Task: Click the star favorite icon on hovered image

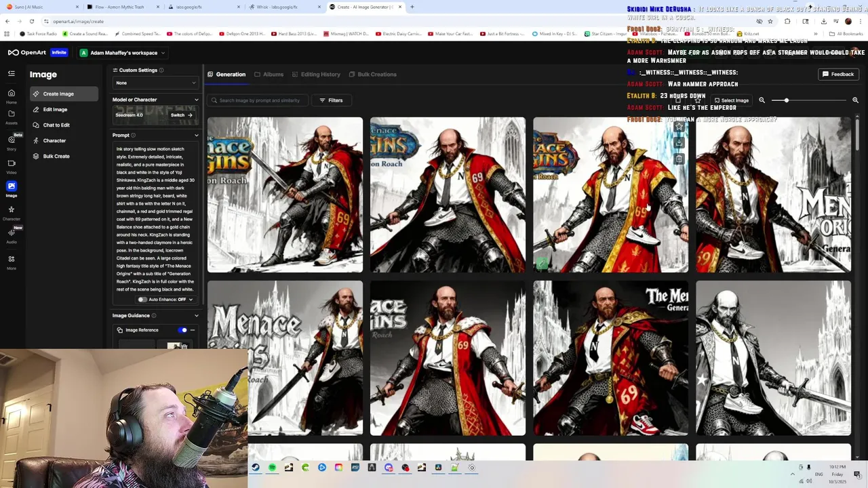Action: [x=679, y=127]
